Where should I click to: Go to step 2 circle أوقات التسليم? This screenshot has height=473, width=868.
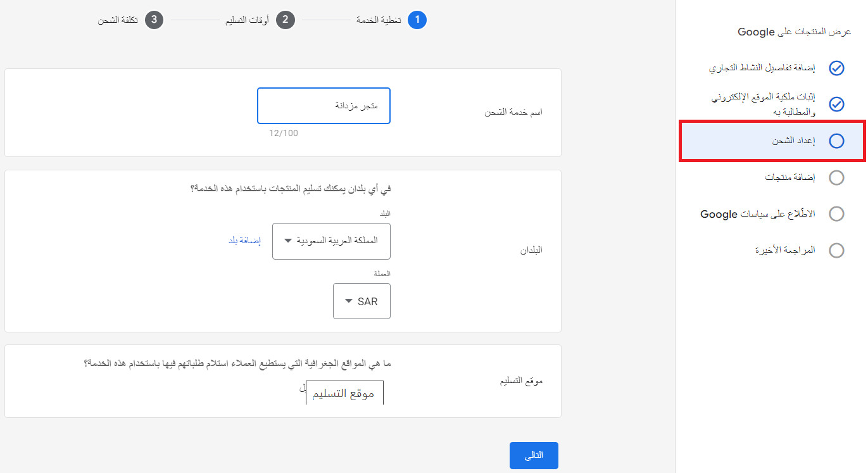[x=286, y=20]
